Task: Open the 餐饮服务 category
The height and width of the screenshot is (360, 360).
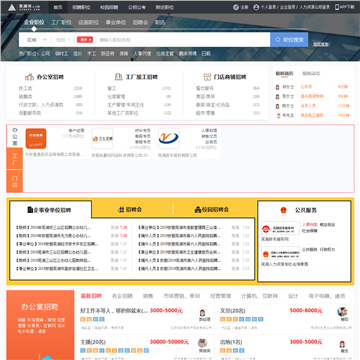Action: point(205,89)
